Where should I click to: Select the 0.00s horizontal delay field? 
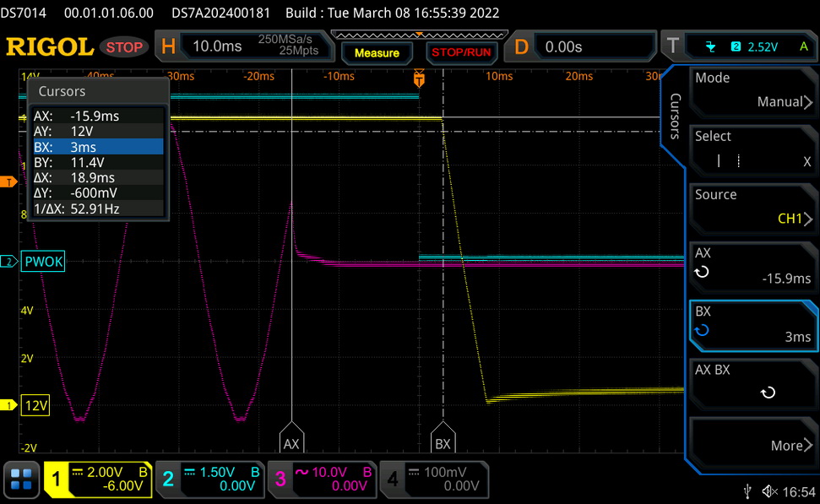coord(596,47)
